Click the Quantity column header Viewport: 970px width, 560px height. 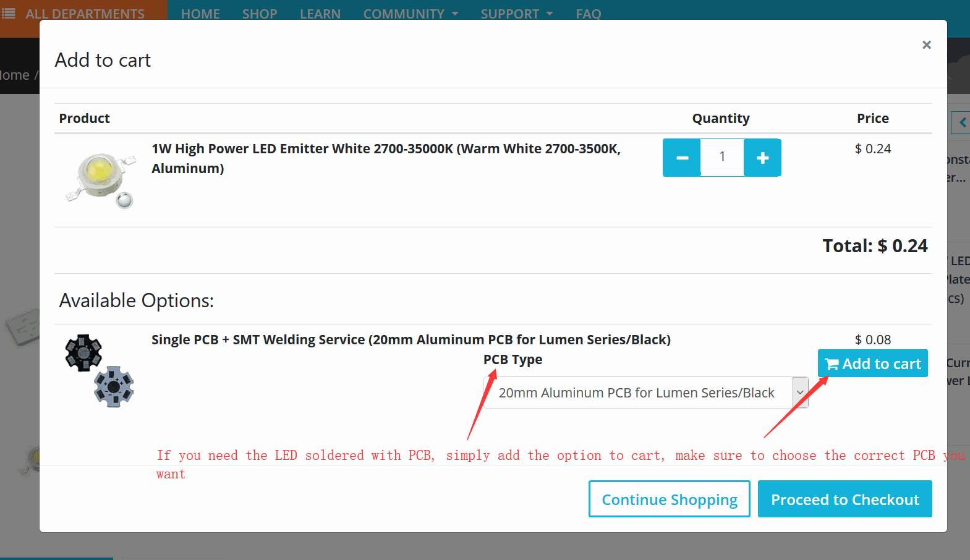[x=721, y=118]
